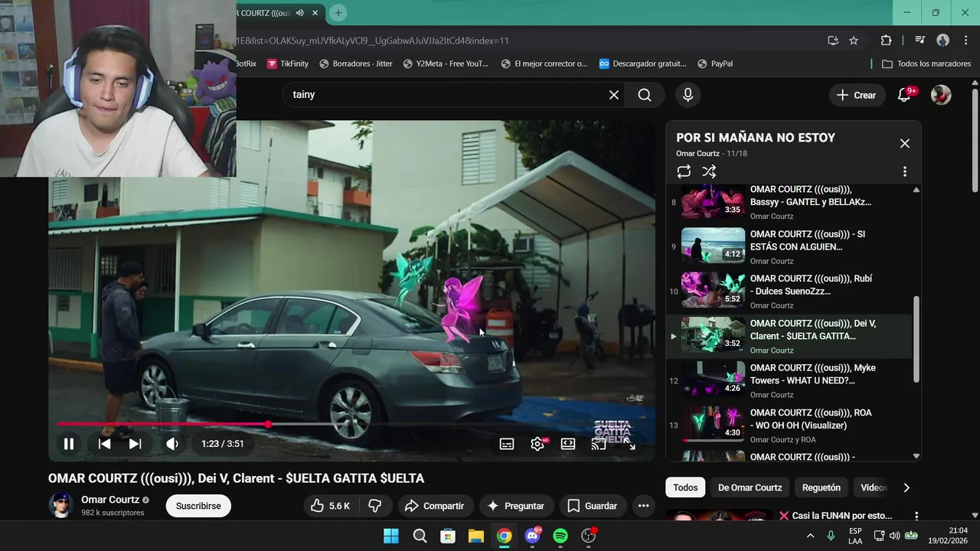Save video with Guardar
Screen dimensions: 980x551
[x=593, y=506]
